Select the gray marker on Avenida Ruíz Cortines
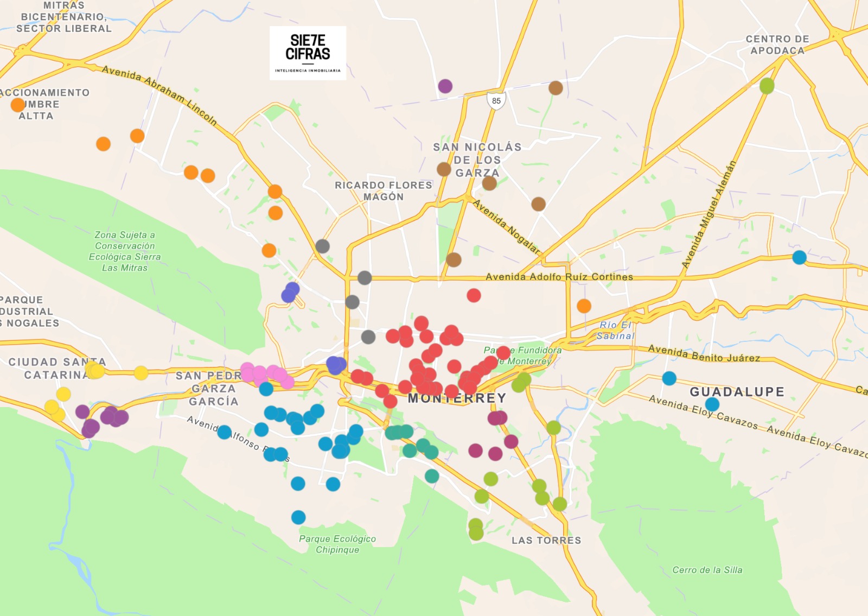The image size is (868, 616). (365, 278)
